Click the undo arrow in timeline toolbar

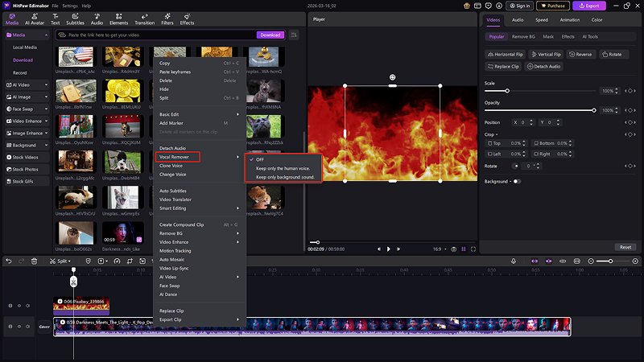[9, 261]
